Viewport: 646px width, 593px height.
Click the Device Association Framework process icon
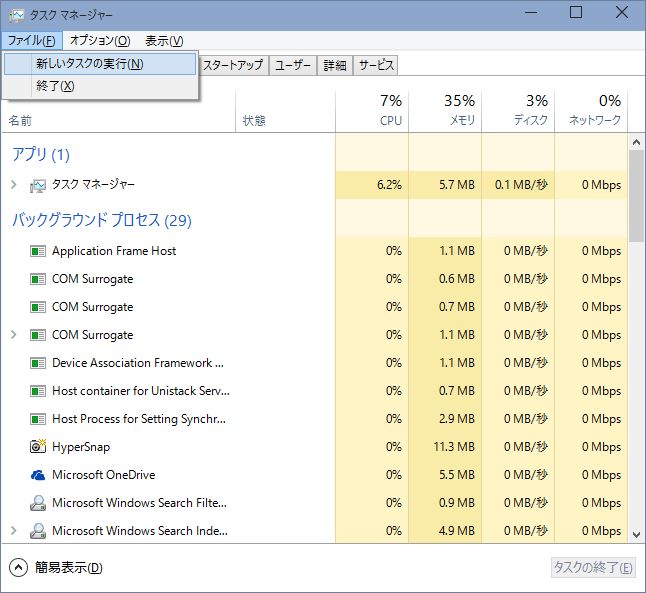[38, 363]
